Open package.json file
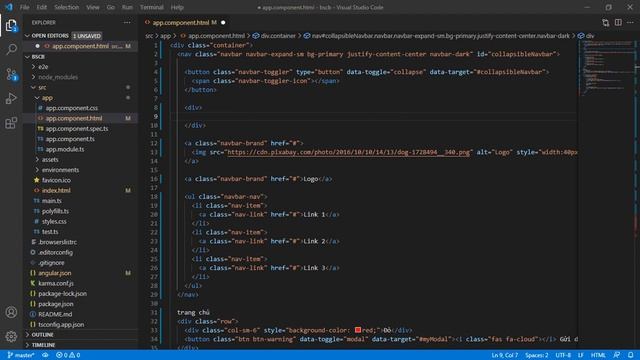This screenshot has height=360, width=640. pyautogui.click(x=56, y=304)
